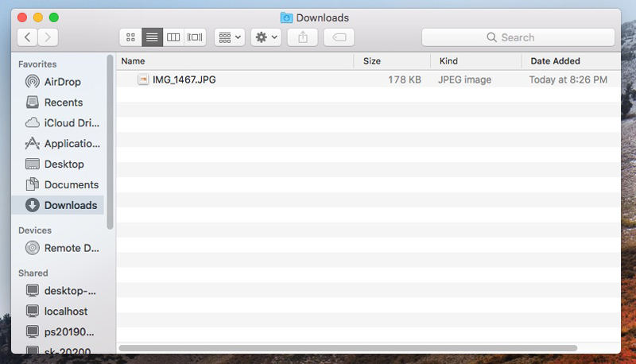This screenshot has width=636, height=364.
Task: Click the Recents icon
Action: 33,103
